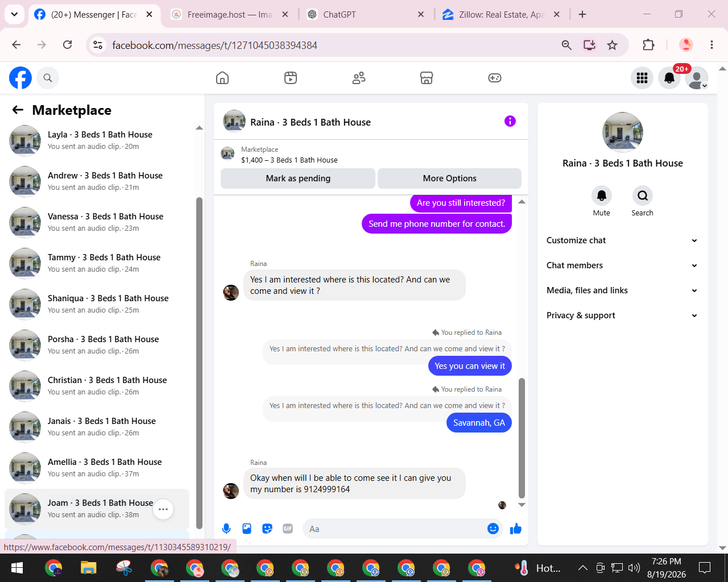Open Janais 3 Beds 1 Bath House conversation
Screen dimensions: 728x582
pos(97,427)
